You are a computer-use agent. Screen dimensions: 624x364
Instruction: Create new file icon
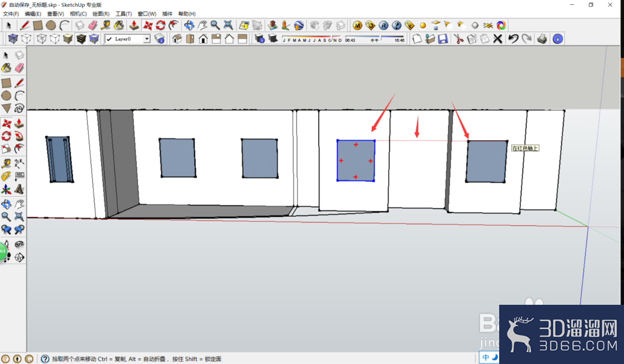pos(417,39)
